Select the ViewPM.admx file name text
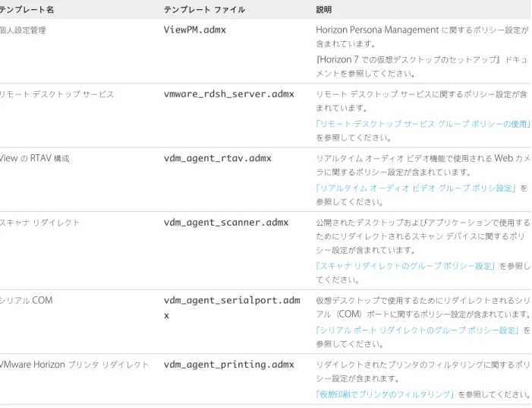This screenshot has width=532, height=408. [195, 30]
